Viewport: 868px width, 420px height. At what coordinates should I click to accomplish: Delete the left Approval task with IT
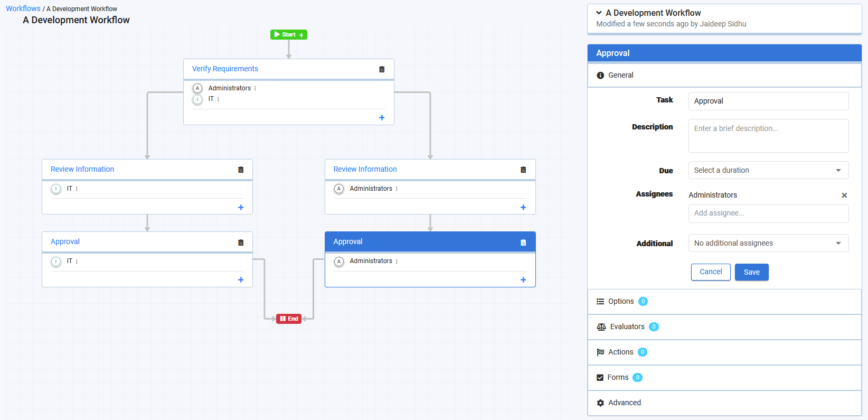[241, 242]
